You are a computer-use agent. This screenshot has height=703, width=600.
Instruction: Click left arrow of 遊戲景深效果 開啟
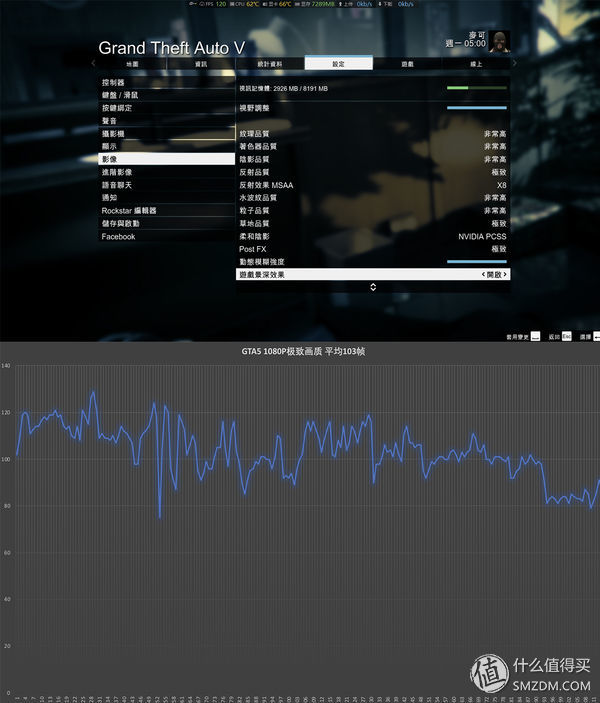pos(483,274)
